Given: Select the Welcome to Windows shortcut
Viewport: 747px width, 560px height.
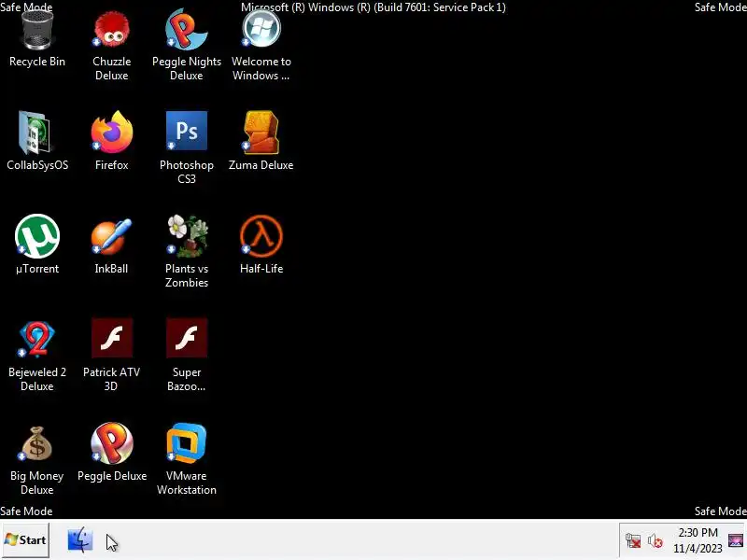Looking at the screenshot, I should coord(261,29).
